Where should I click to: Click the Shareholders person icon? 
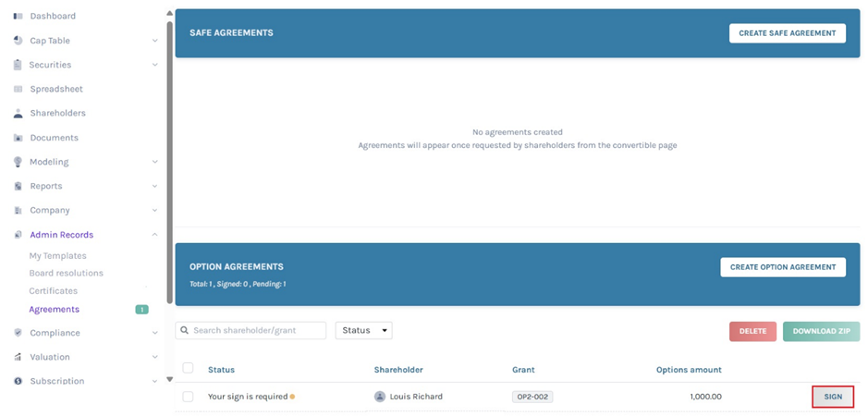(x=18, y=114)
